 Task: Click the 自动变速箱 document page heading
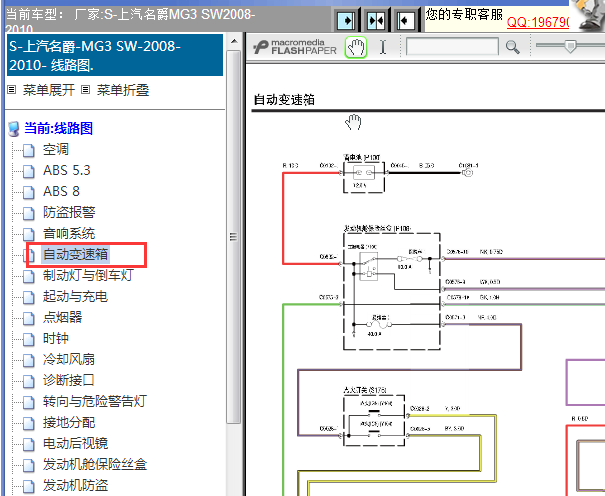click(284, 100)
